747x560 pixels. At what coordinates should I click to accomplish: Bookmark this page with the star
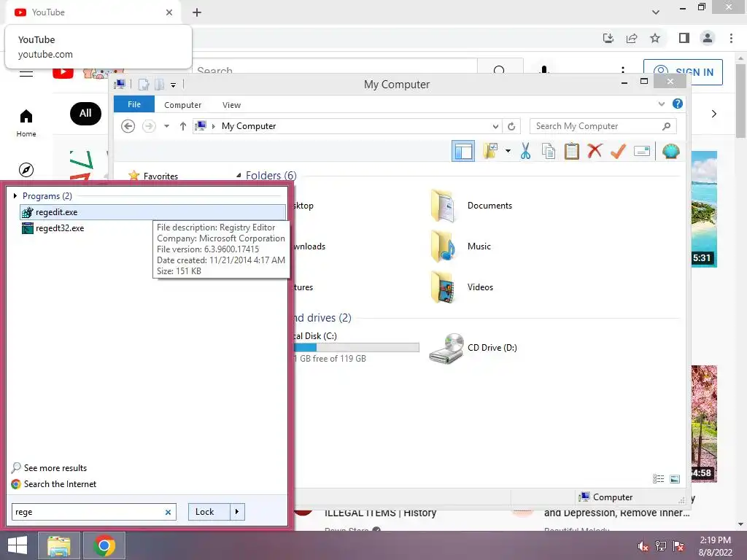coord(655,38)
